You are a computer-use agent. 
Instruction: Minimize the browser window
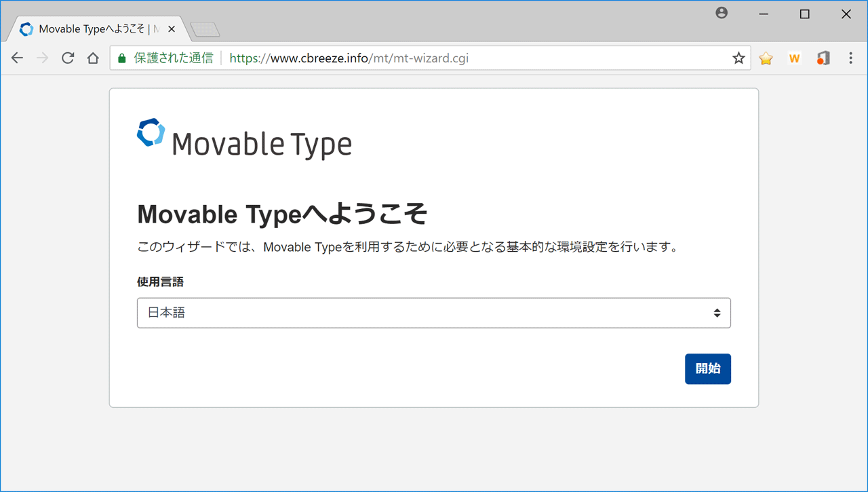coord(764,14)
